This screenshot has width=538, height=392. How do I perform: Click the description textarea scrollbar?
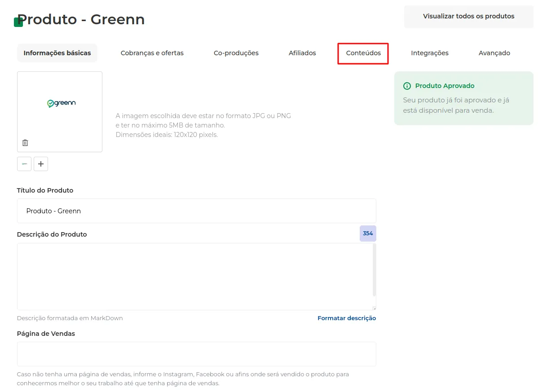(x=374, y=270)
